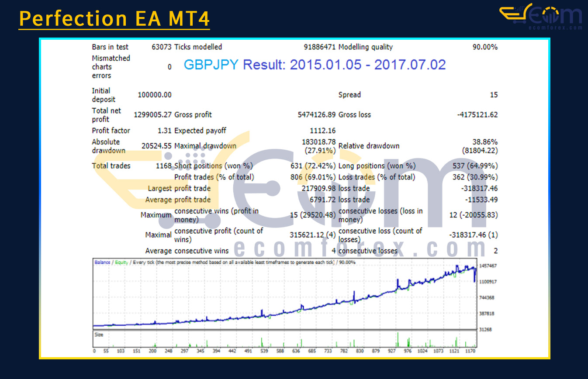Click the Equity legend label on chart

point(121,262)
